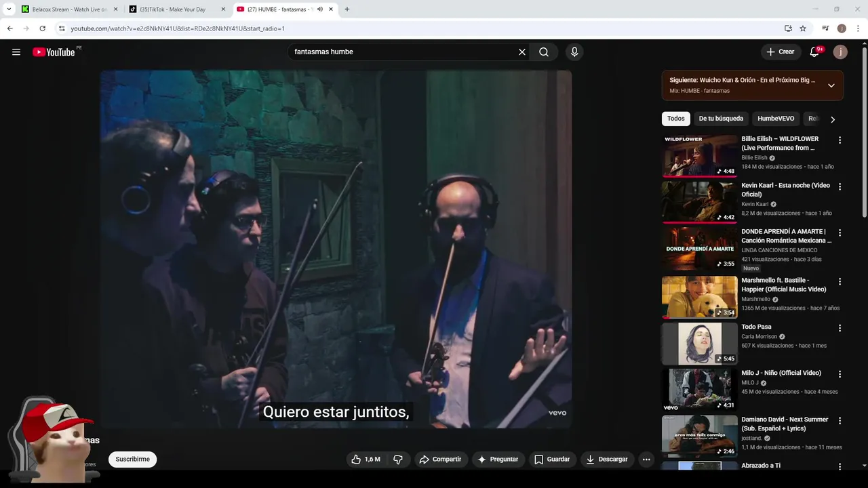
Task: Click the magnifier search button
Action: pos(544,52)
